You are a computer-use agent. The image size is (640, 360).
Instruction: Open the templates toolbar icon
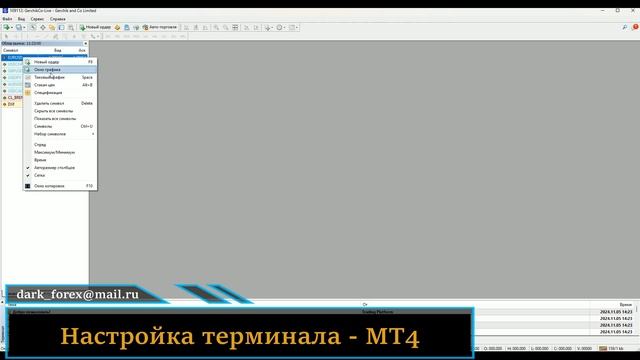(x=292, y=27)
